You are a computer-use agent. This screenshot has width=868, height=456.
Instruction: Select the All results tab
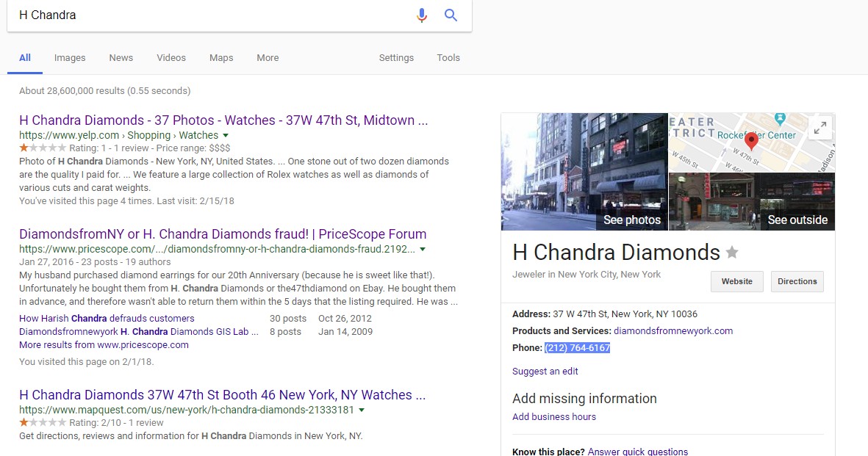click(25, 57)
